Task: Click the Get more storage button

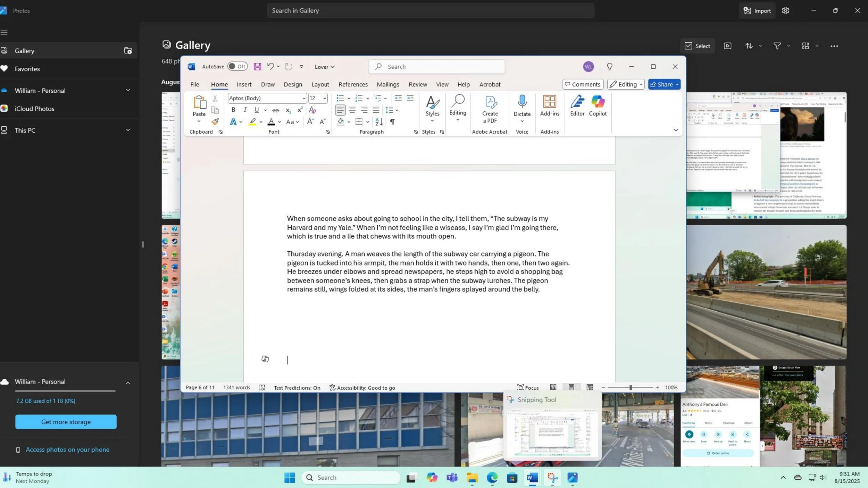Action: click(66, 422)
